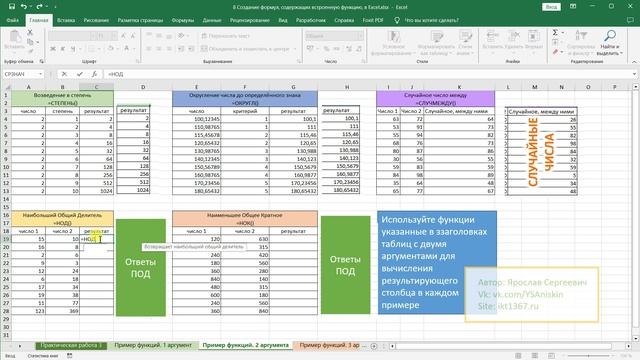Open the Файл menu tab
The image size is (640, 360).
coord(13,20)
